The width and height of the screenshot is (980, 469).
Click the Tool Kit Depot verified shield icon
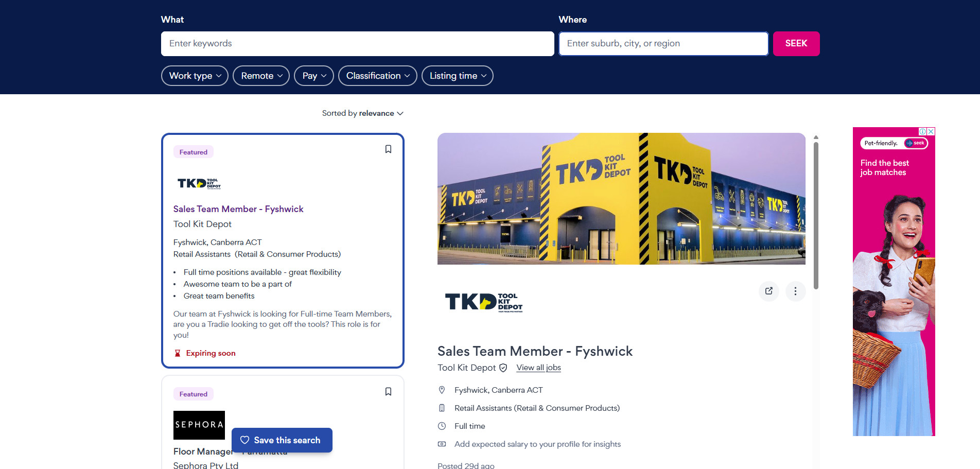coord(503,368)
